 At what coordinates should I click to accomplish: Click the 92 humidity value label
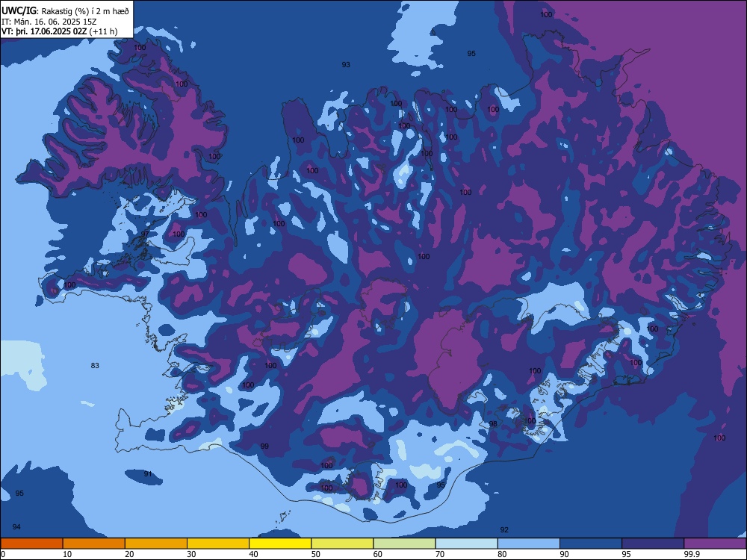(504, 529)
